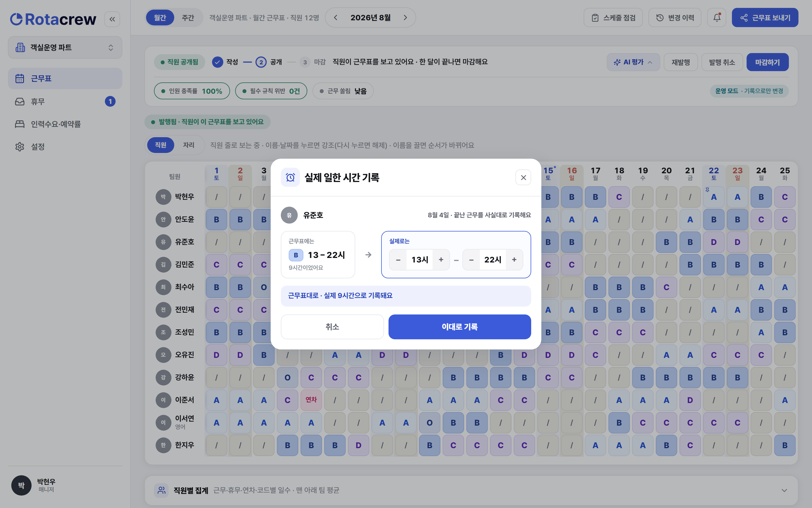The image size is (812, 508).
Task: Open the 객실운영 파트 department selector
Action: [65, 47]
